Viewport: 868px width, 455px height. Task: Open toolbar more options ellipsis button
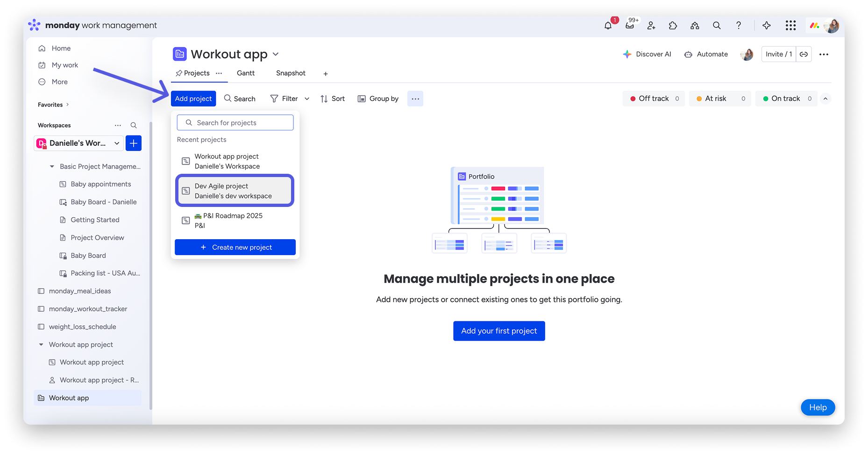(x=415, y=99)
